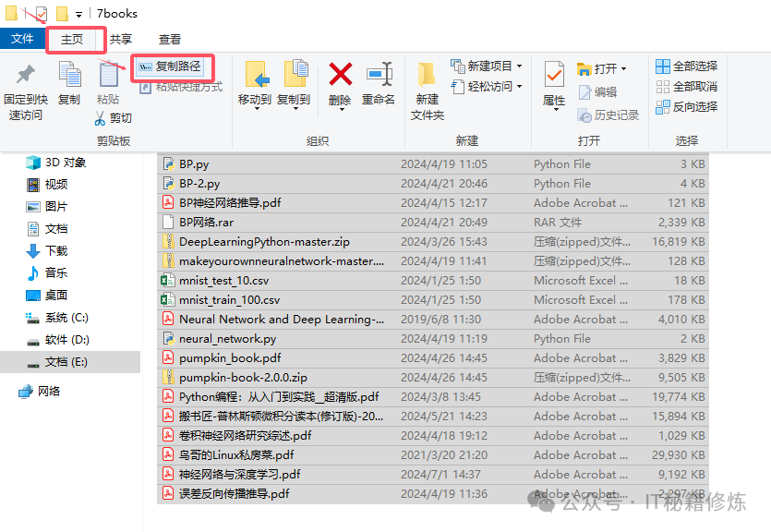Select drive E: in navigation pane

pos(66,362)
